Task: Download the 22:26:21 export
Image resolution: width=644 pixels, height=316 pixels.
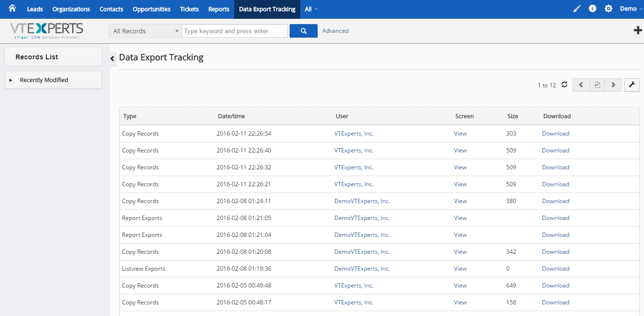Action: [556, 184]
